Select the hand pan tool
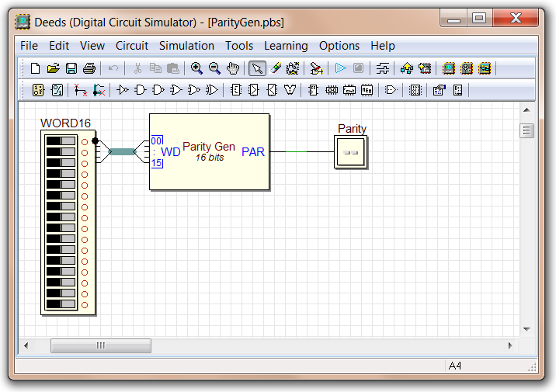Image resolution: width=556 pixels, height=392 pixels. (x=233, y=68)
